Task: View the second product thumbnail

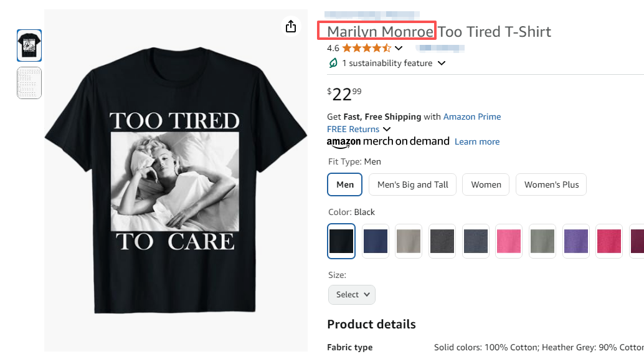Action: click(29, 83)
